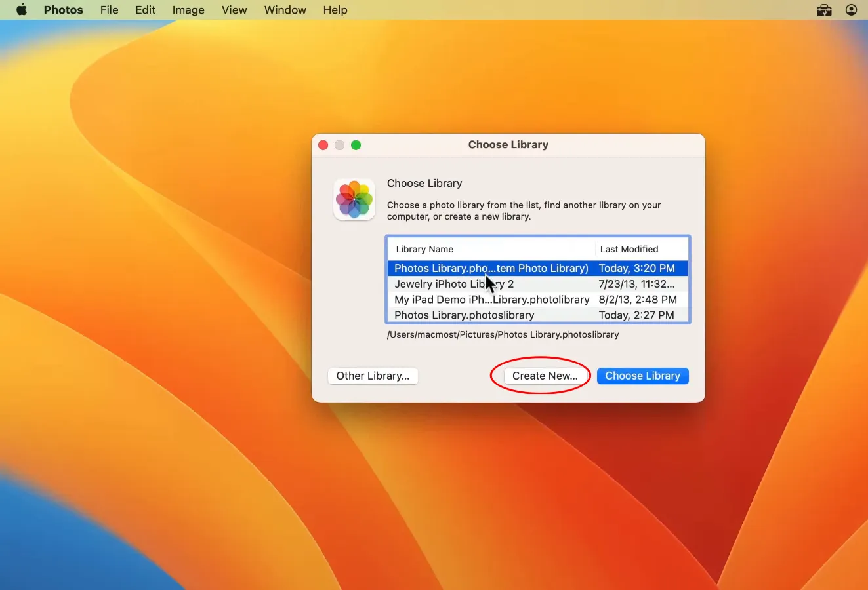Viewport: 868px width, 590px height.
Task: Sort list by Last Modified column
Action: (x=629, y=249)
